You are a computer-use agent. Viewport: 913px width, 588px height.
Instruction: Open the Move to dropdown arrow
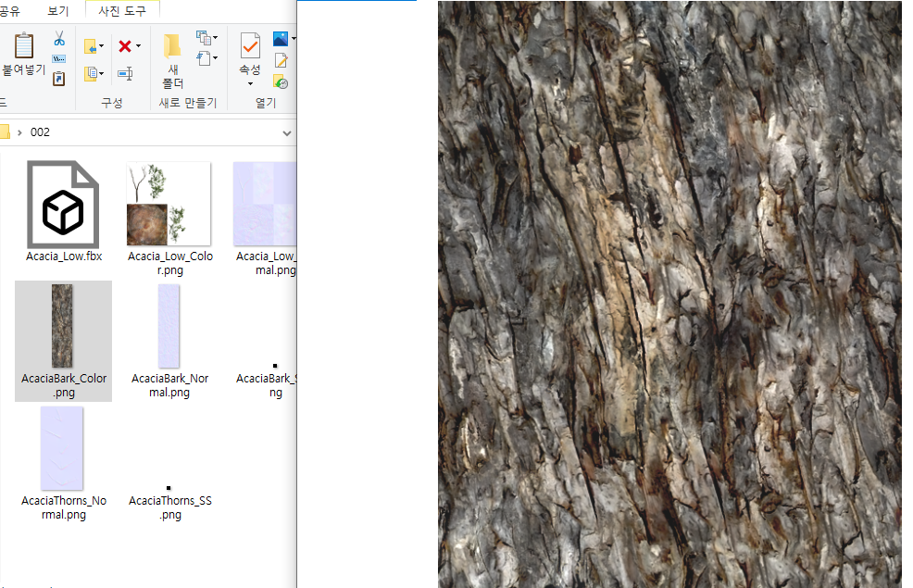101,46
